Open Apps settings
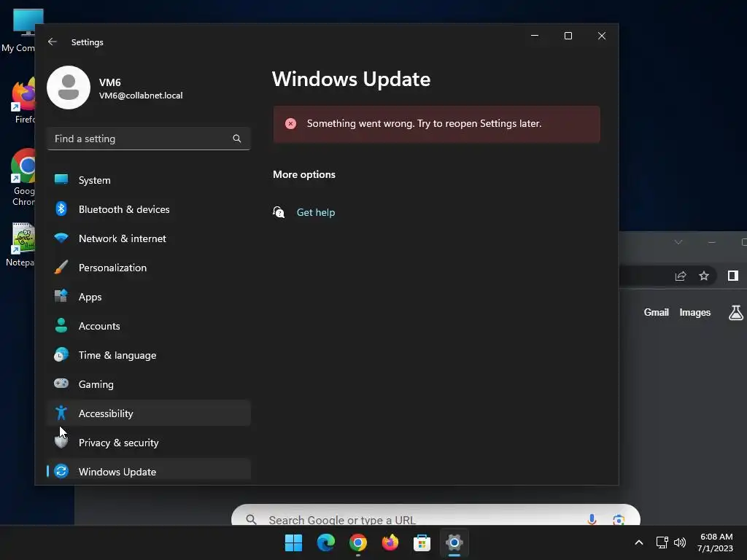The width and height of the screenshot is (747, 560). tap(149, 297)
